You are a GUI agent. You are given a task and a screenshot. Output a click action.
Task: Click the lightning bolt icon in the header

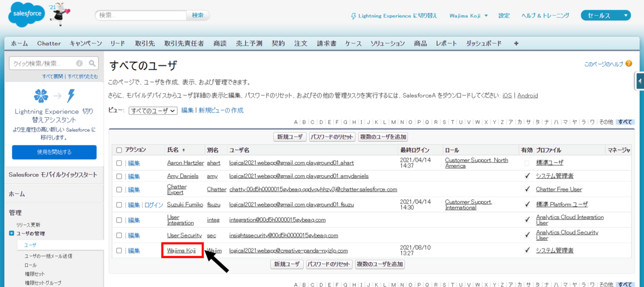353,16
